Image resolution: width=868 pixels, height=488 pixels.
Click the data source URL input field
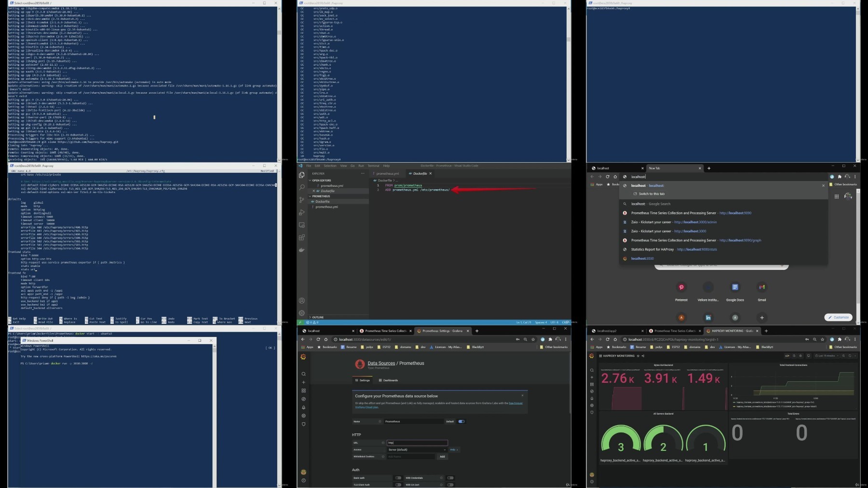click(x=417, y=443)
